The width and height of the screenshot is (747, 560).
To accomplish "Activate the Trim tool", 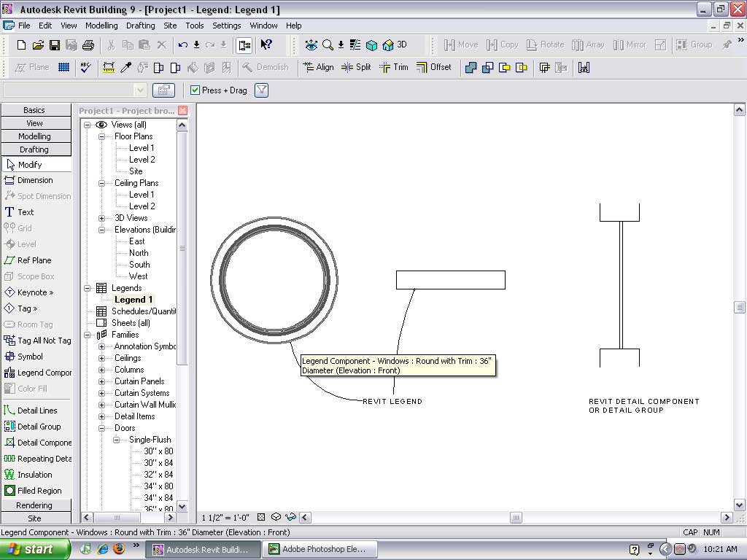I will coord(394,67).
